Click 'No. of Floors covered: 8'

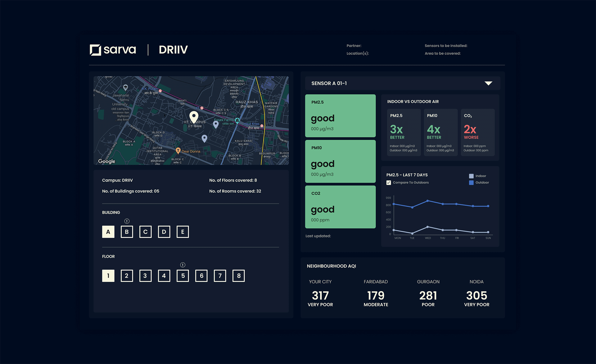[x=233, y=180]
